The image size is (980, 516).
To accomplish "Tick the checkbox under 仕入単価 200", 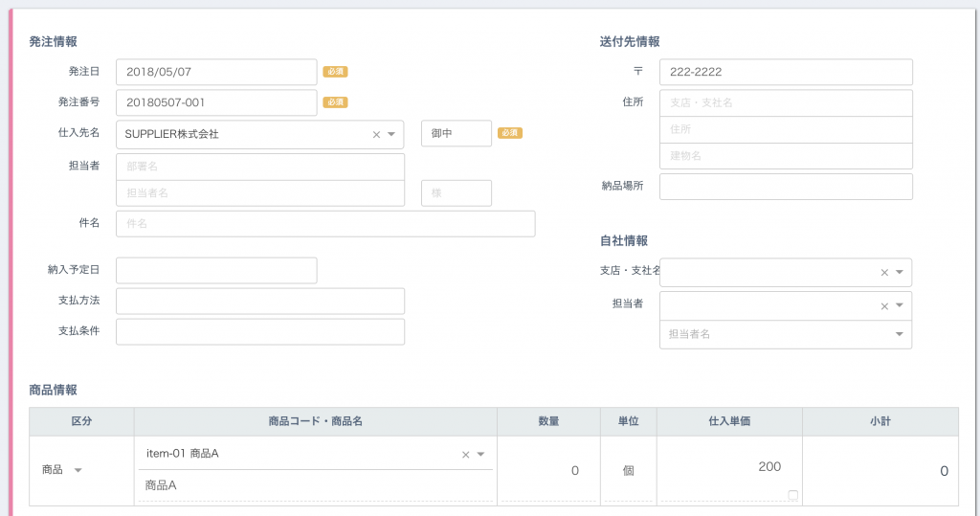I will (793, 495).
